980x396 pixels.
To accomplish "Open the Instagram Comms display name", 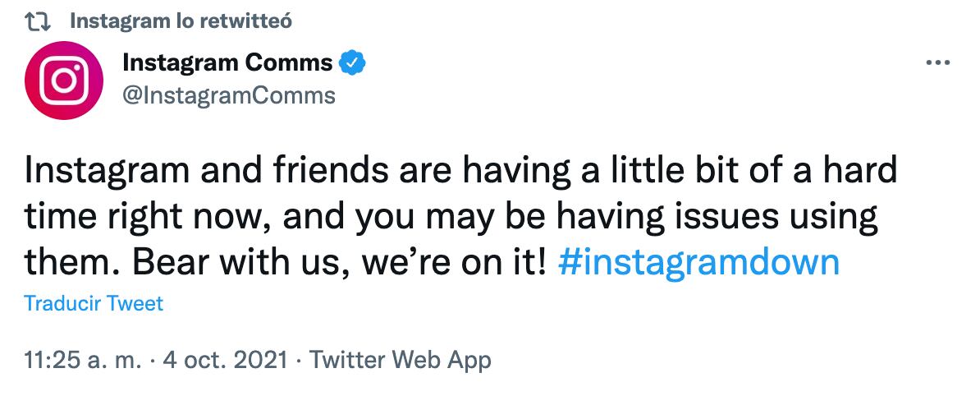I will 227,62.
